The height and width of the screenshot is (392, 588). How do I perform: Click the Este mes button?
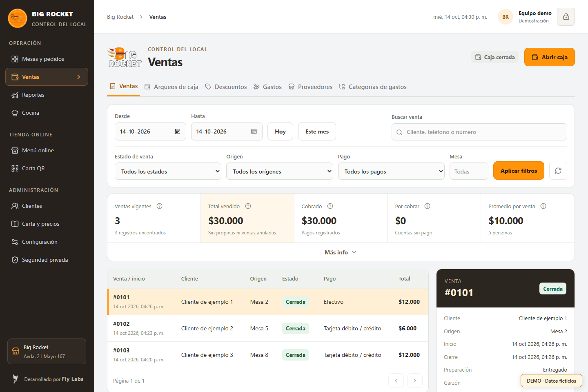[x=317, y=131]
